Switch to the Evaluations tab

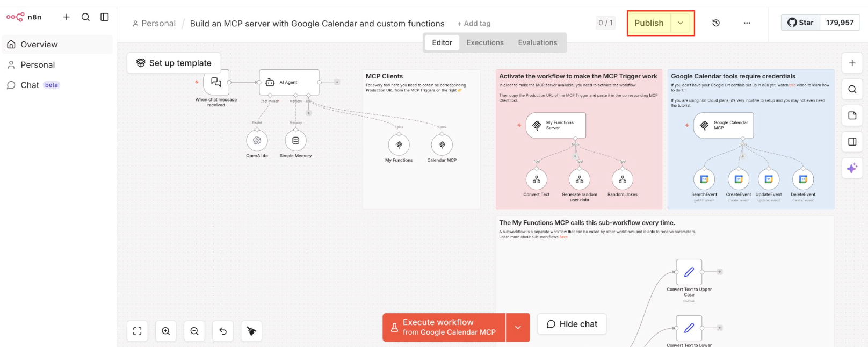pos(538,42)
